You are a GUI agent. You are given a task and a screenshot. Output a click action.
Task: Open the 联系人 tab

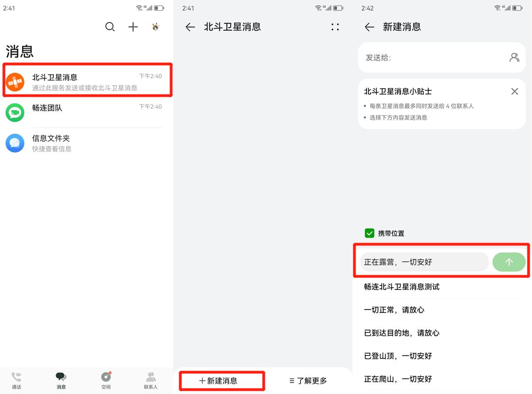point(150,380)
